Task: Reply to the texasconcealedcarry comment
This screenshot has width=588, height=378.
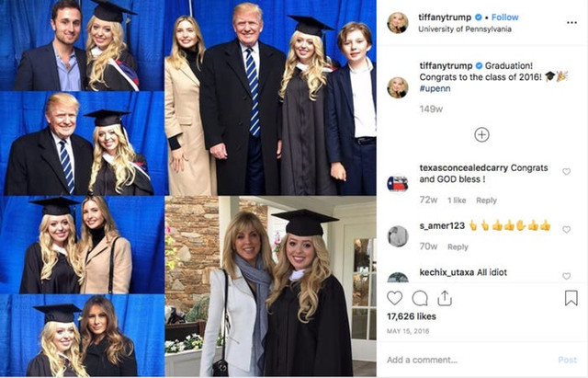Action: point(486,200)
